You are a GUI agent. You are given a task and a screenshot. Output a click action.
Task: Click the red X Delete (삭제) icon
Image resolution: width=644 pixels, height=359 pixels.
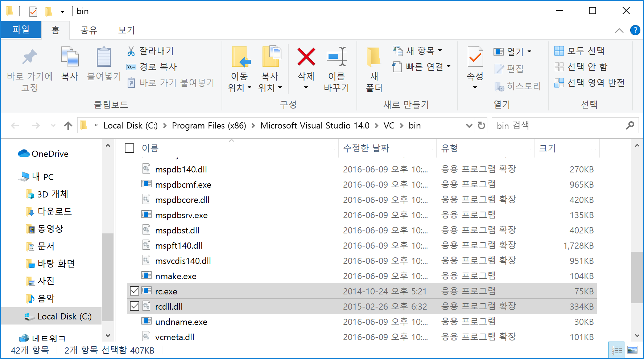coord(306,57)
